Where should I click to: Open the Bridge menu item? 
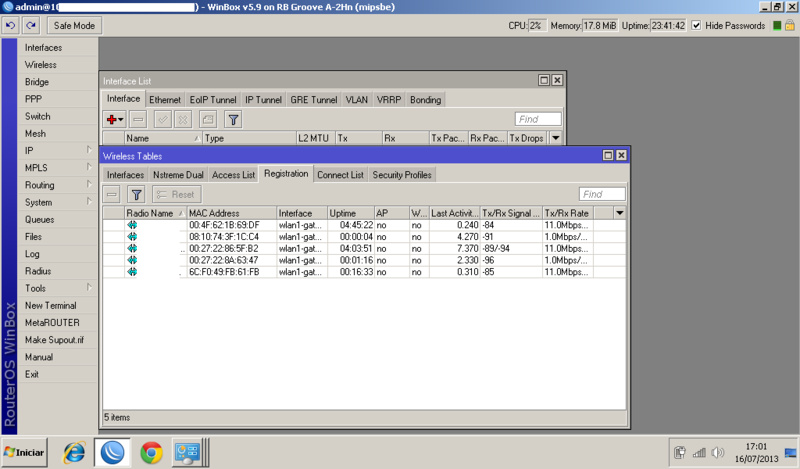coord(37,82)
